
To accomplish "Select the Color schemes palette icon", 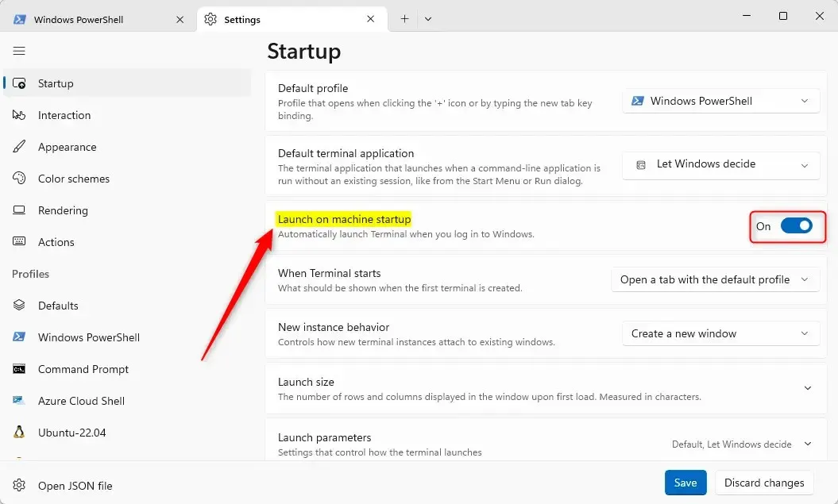I will (x=20, y=179).
